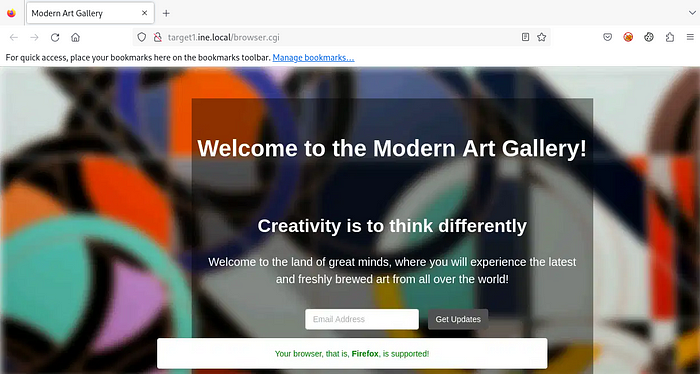Open the Save to Pocket icon

click(x=608, y=37)
